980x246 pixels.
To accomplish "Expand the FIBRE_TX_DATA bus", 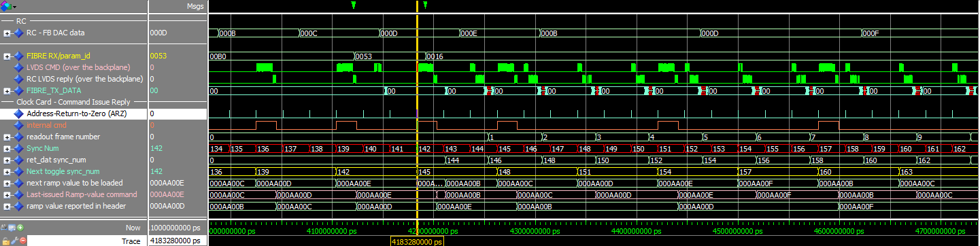I will coord(7,90).
